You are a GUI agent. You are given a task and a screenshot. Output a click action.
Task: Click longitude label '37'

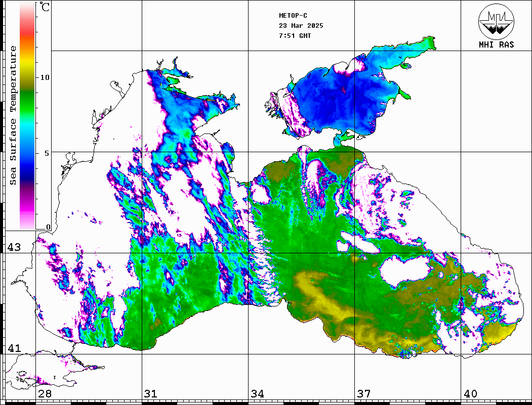(x=364, y=393)
